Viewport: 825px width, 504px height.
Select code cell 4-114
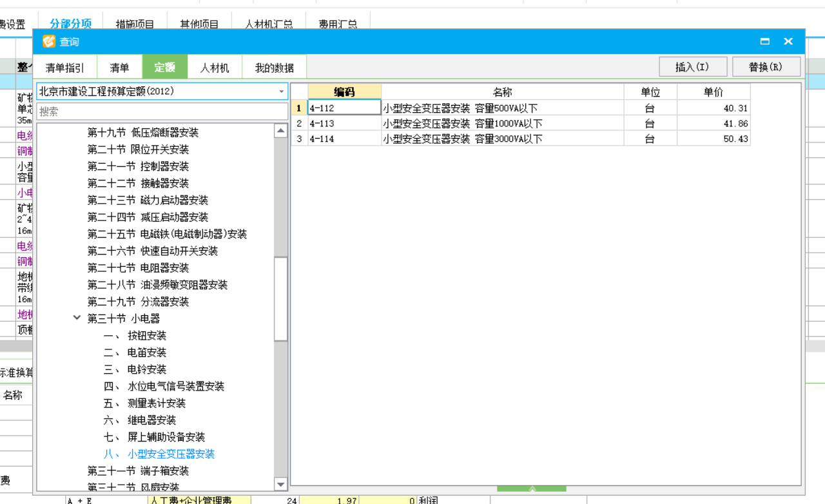(x=344, y=139)
